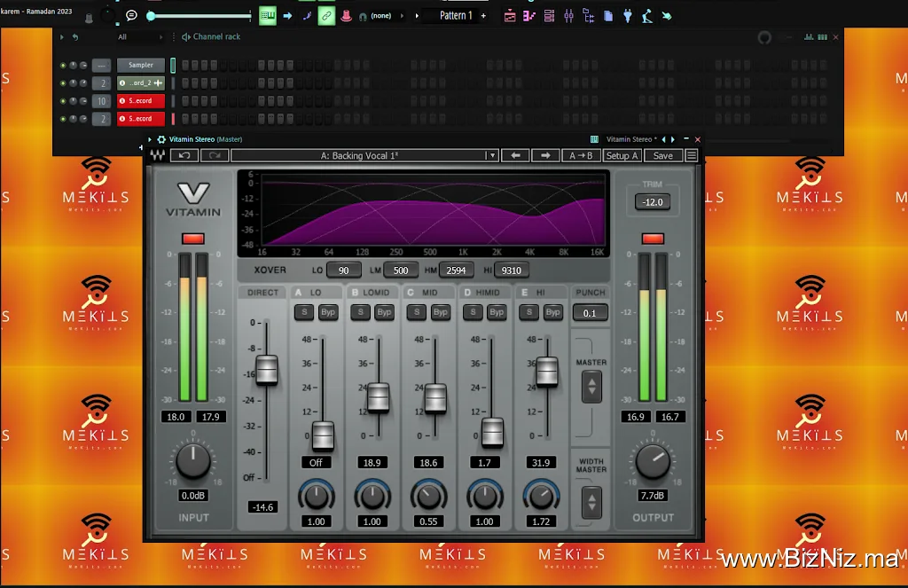Open the playlist view icon
The width and height of the screenshot is (908, 588).
[x=510, y=16]
